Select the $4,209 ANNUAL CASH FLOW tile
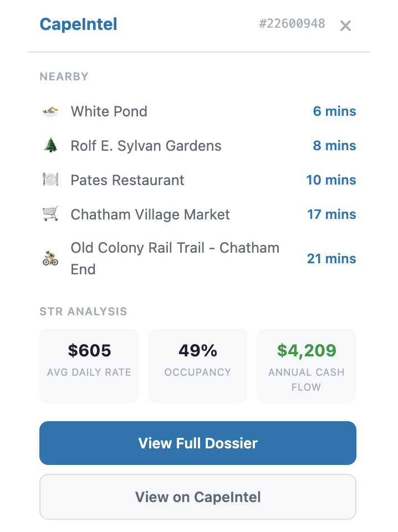 306,366
